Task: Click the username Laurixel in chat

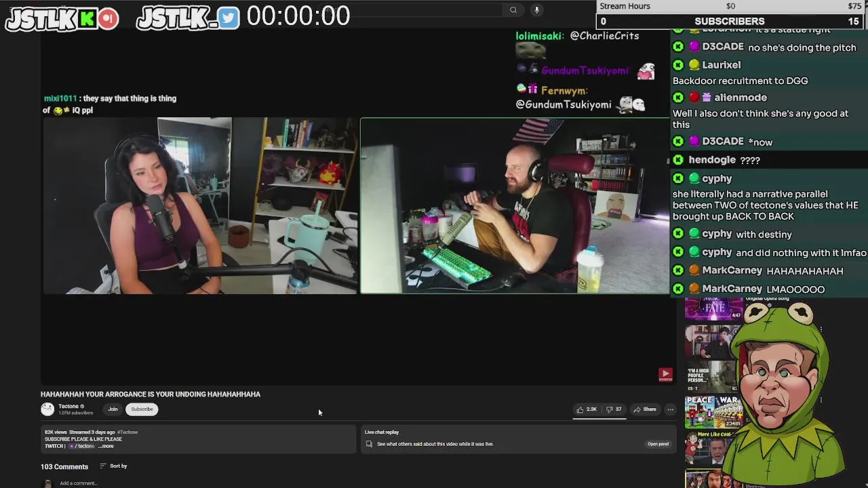Action: coord(722,65)
